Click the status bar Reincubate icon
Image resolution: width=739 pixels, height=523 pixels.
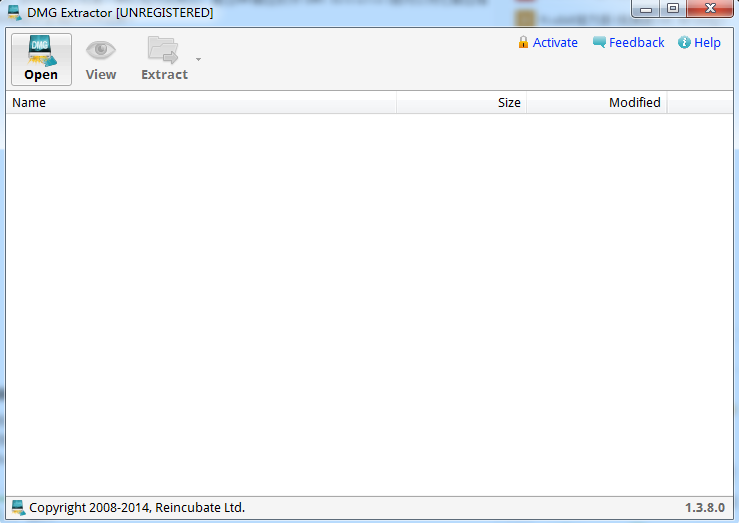point(18,507)
